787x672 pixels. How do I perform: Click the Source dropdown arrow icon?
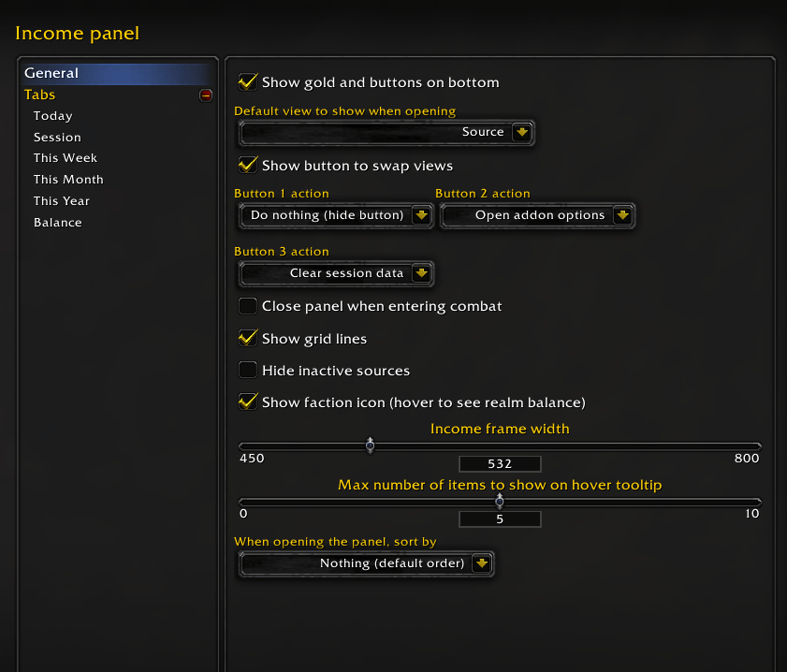pos(522,132)
